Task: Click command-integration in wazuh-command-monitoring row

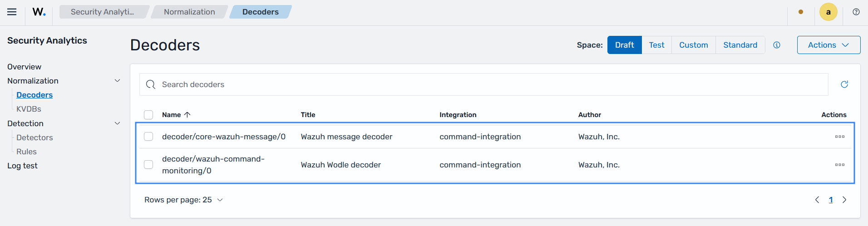Action: [480, 165]
